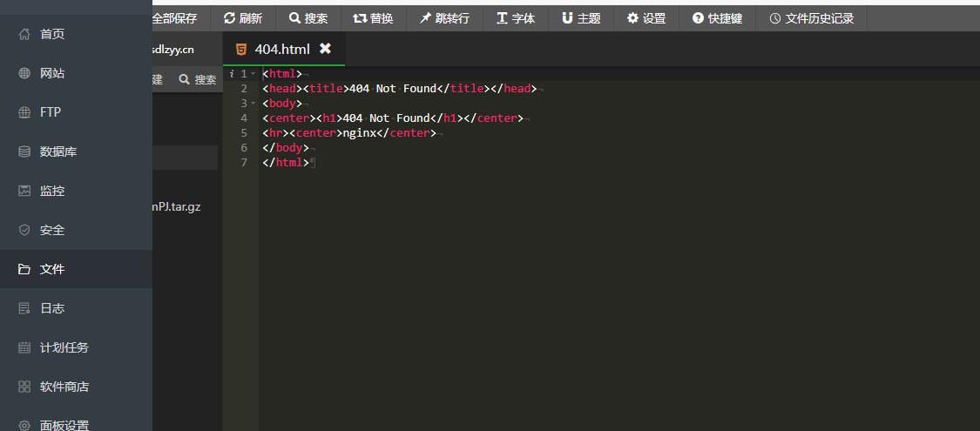Image resolution: width=980 pixels, height=431 pixels.
Task: Collapse code fold on line 1
Action: (x=253, y=74)
